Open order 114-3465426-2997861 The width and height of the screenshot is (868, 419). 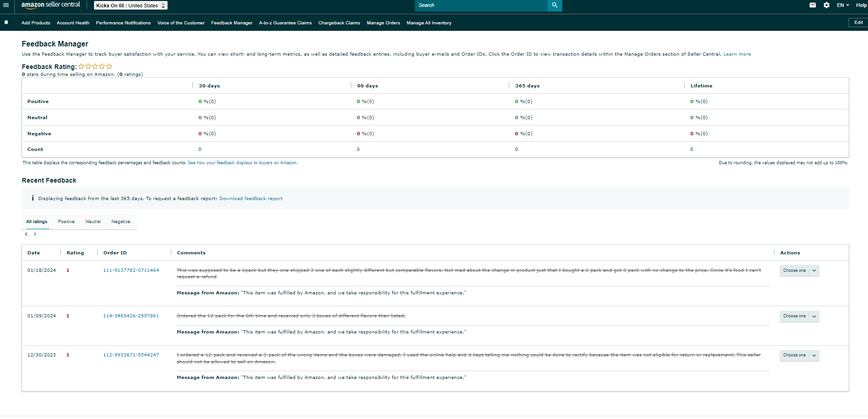131,316
